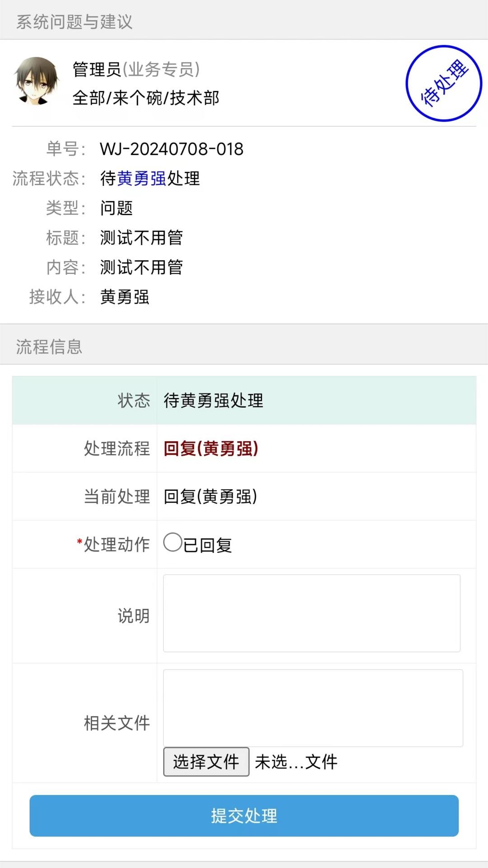Image resolution: width=488 pixels, height=868 pixels.
Task: Click the 流程信息 section header
Action: tap(49, 347)
